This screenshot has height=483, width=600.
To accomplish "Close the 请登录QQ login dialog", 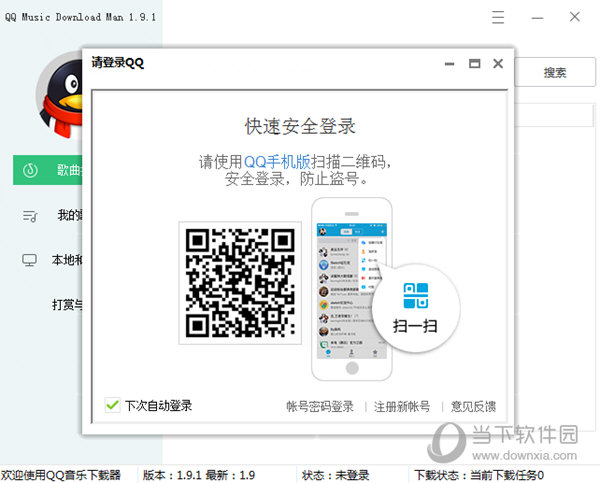I will click(x=498, y=64).
